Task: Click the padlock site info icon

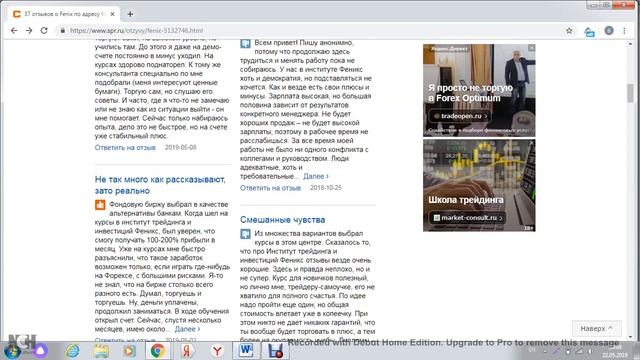Action: click(62, 31)
